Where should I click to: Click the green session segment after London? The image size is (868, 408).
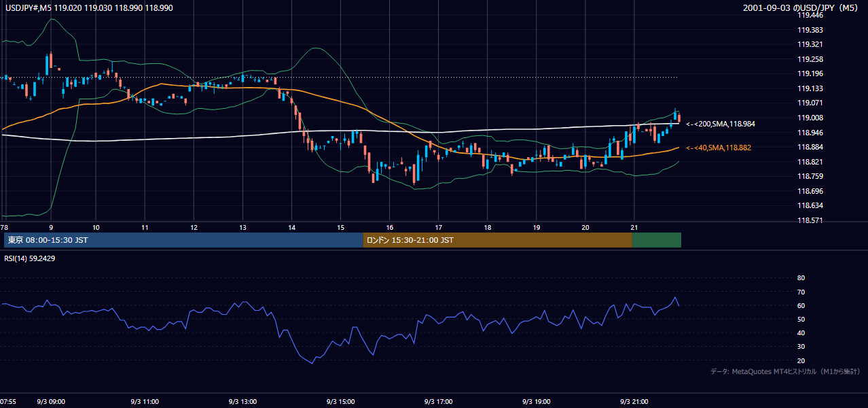click(657, 240)
